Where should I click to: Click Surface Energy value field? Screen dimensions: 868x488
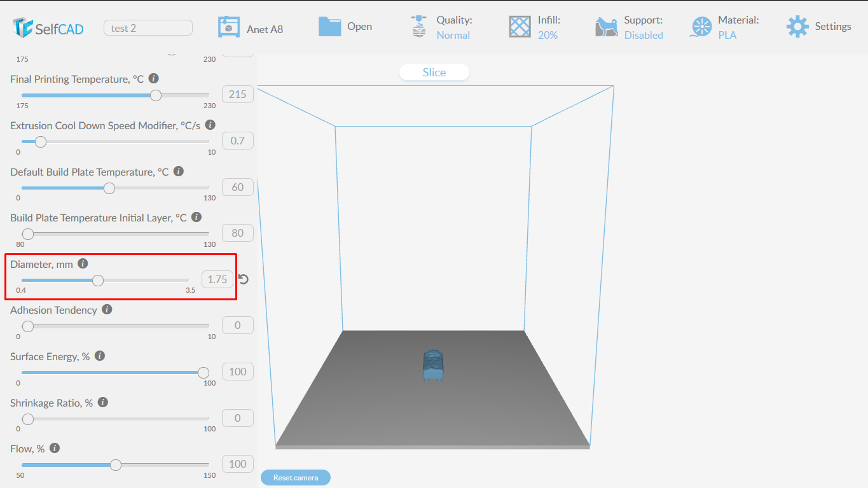click(238, 372)
